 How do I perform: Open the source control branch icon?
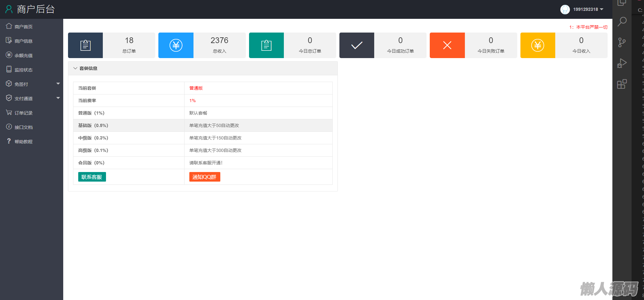pos(622,42)
